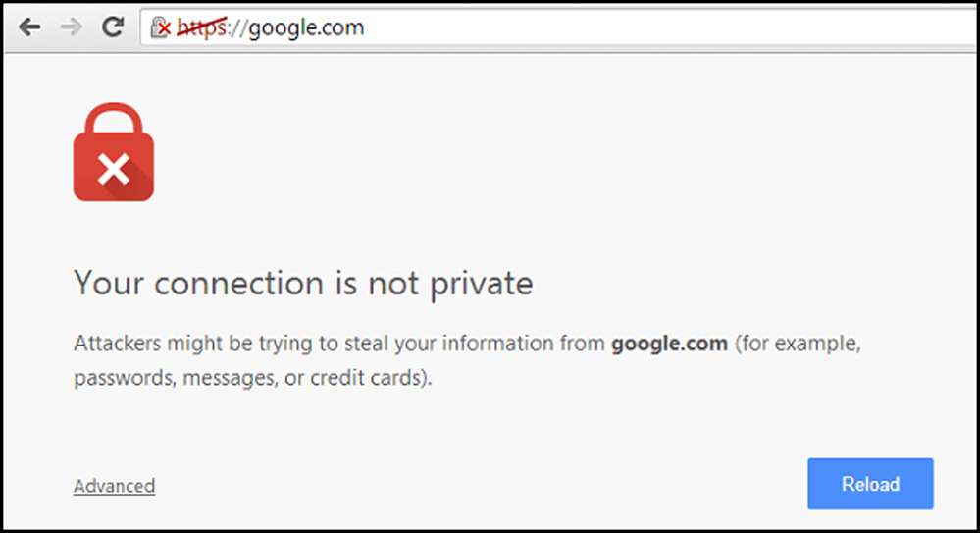980x533 pixels.
Task: Click the greyed forward arrow
Action: [x=72, y=27]
